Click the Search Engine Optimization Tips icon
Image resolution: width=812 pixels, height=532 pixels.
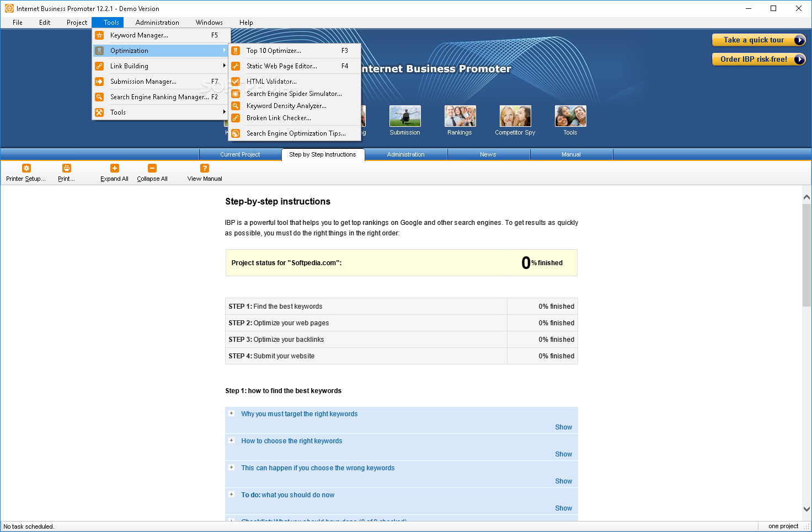(236, 133)
